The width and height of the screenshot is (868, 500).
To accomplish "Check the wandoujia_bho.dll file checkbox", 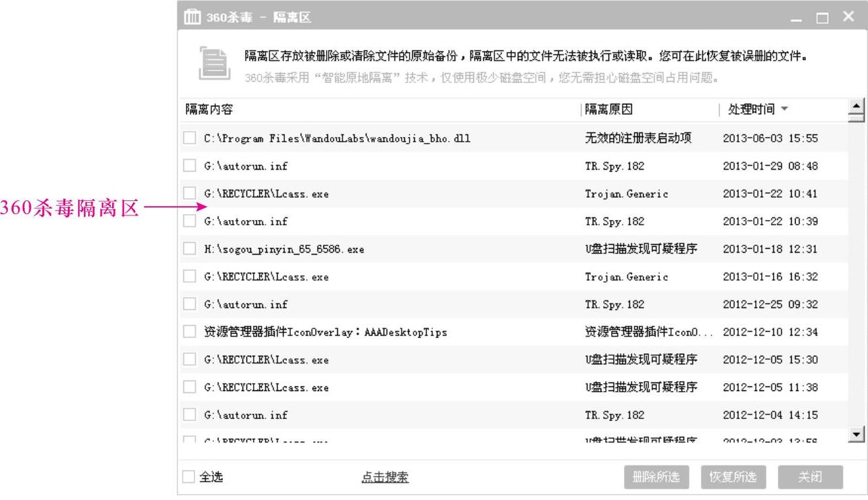I will pyautogui.click(x=189, y=138).
